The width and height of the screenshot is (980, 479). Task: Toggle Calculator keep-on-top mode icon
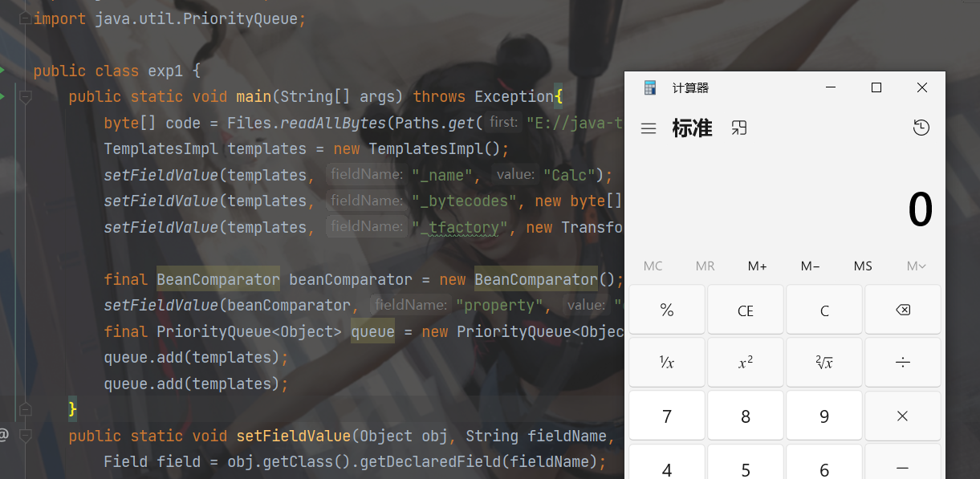(739, 128)
